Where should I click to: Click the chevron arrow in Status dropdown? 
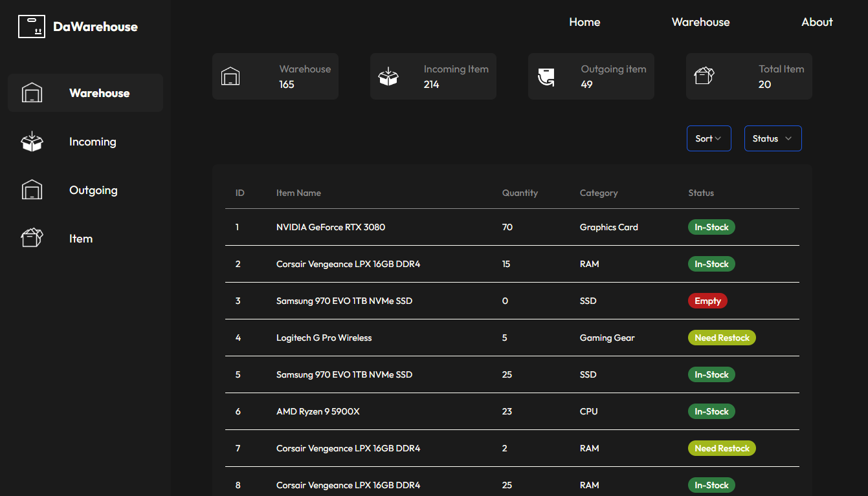point(788,138)
